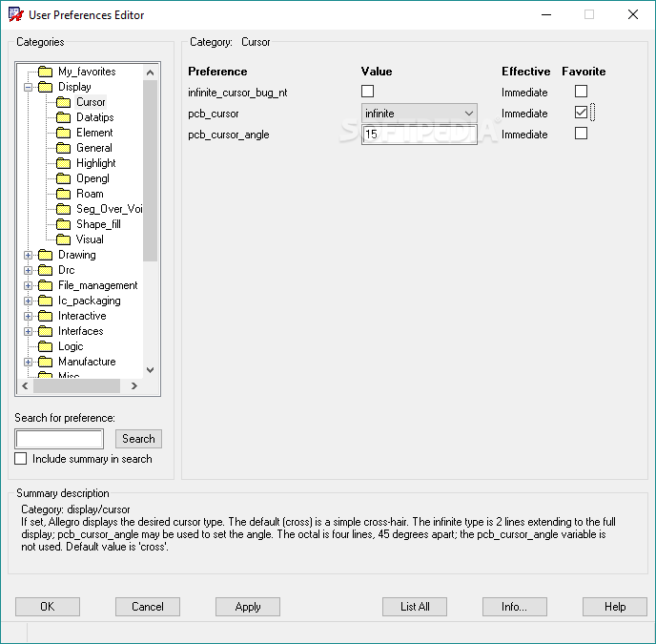The image size is (656, 644).
Task: Select the Opengl category label
Action: [92, 178]
